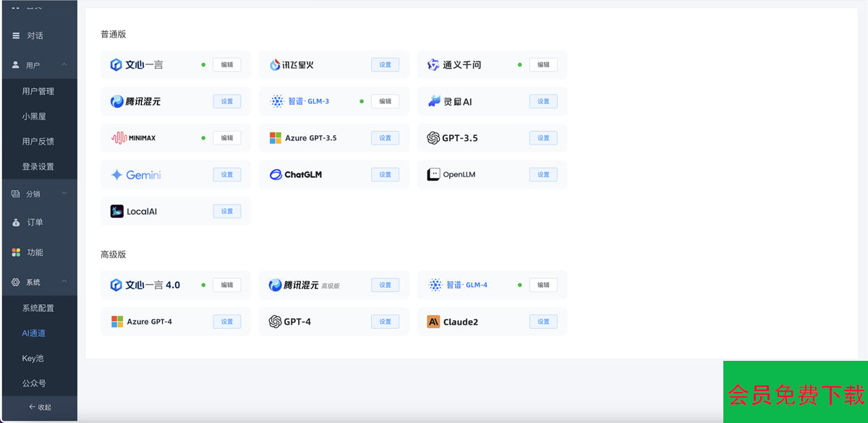Click the green status dot for 通义千问
The image size is (868, 423).
520,65
